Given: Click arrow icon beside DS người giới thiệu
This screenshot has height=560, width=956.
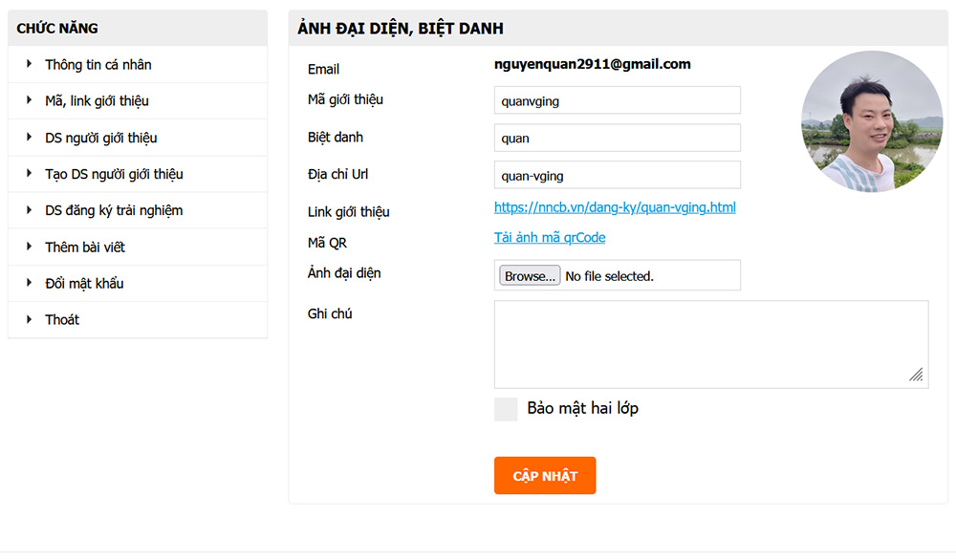Looking at the screenshot, I should tap(30, 138).
